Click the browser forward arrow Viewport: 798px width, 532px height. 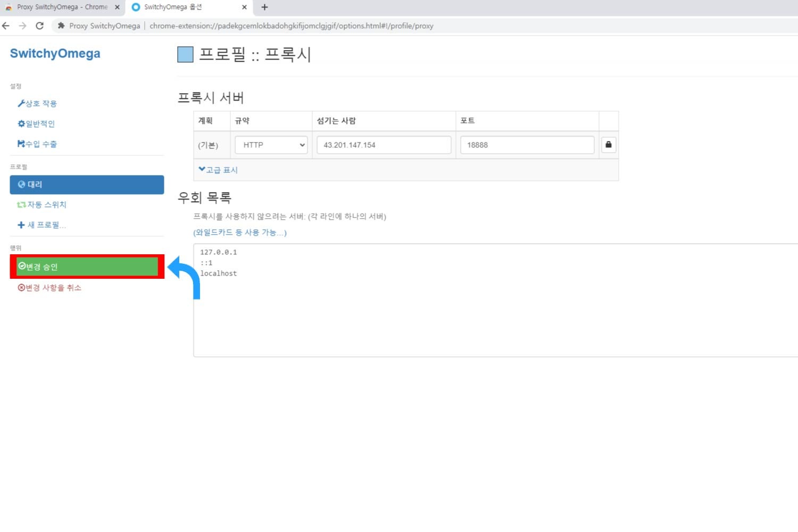click(22, 26)
